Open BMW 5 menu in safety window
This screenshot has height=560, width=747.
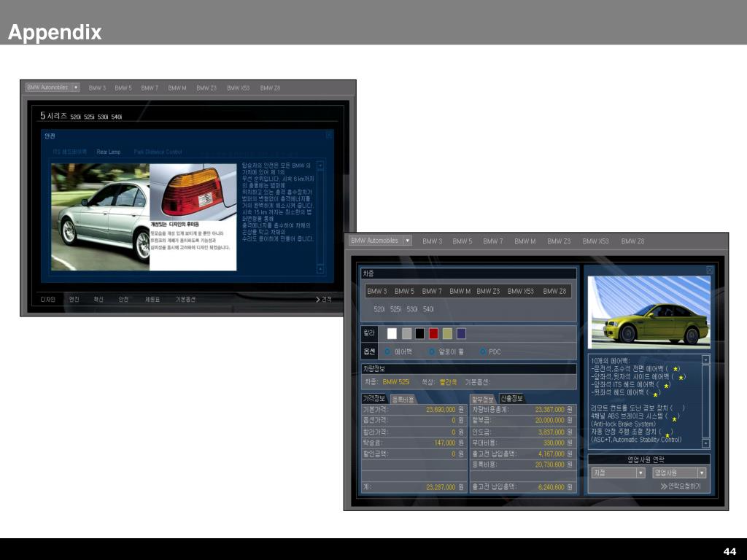tap(123, 88)
